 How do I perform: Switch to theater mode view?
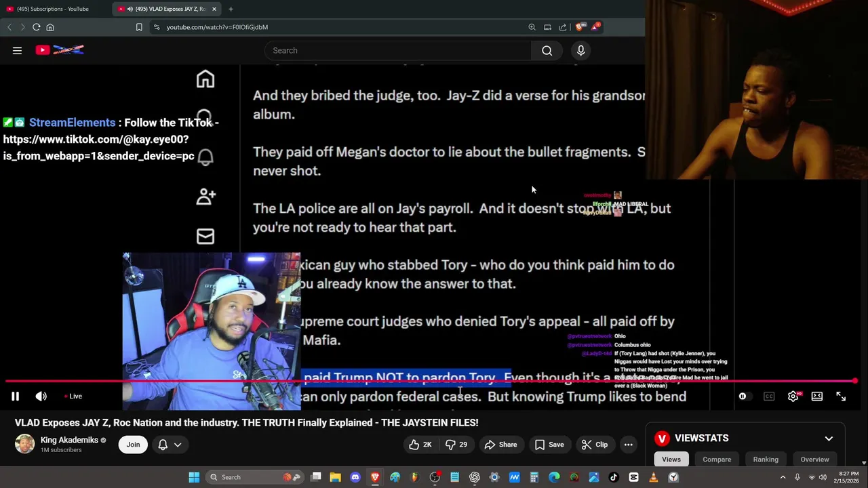tap(817, 396)
